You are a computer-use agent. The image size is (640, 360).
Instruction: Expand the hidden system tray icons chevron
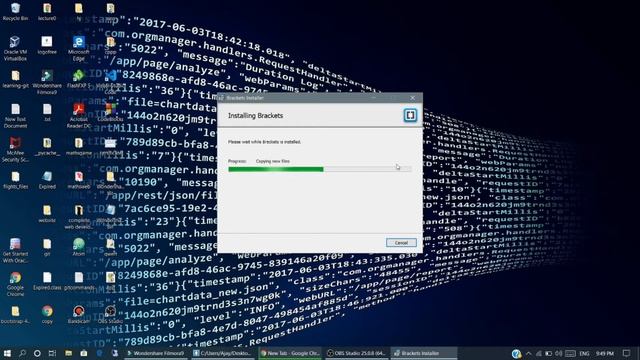click(529, 353)
